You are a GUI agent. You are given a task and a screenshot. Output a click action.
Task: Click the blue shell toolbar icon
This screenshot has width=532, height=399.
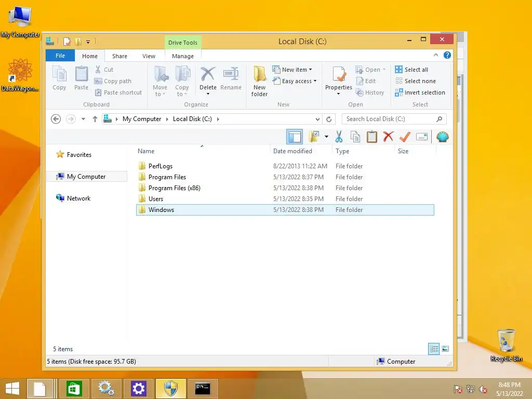(x=443, y=137)
